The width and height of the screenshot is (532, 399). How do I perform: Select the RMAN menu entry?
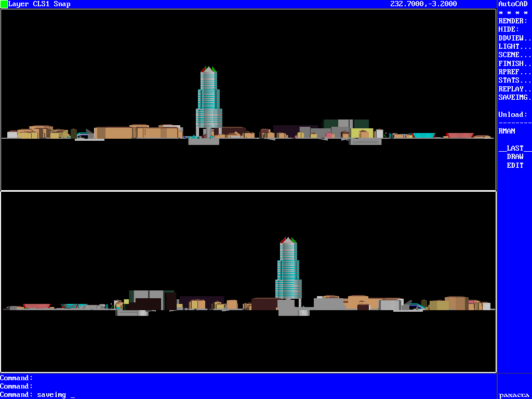click(x=507, y=131)
